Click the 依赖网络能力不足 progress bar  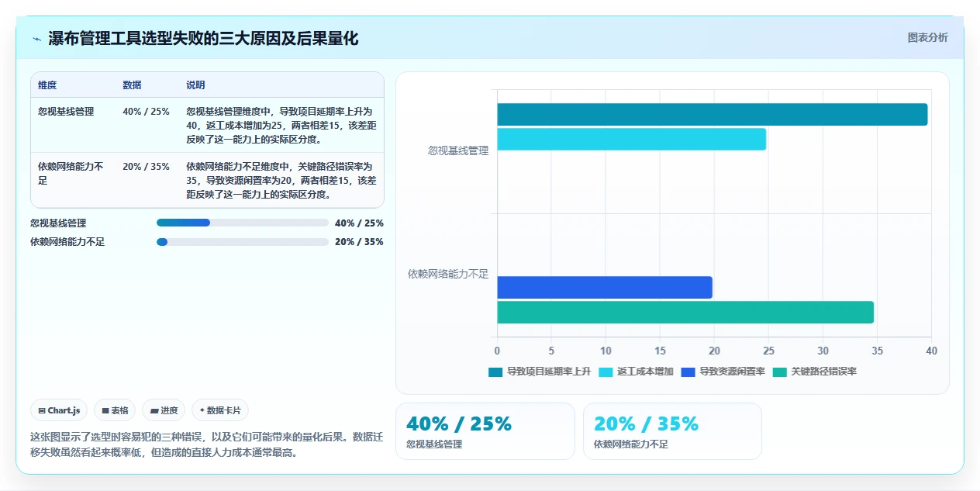click(x=243, y=242)
